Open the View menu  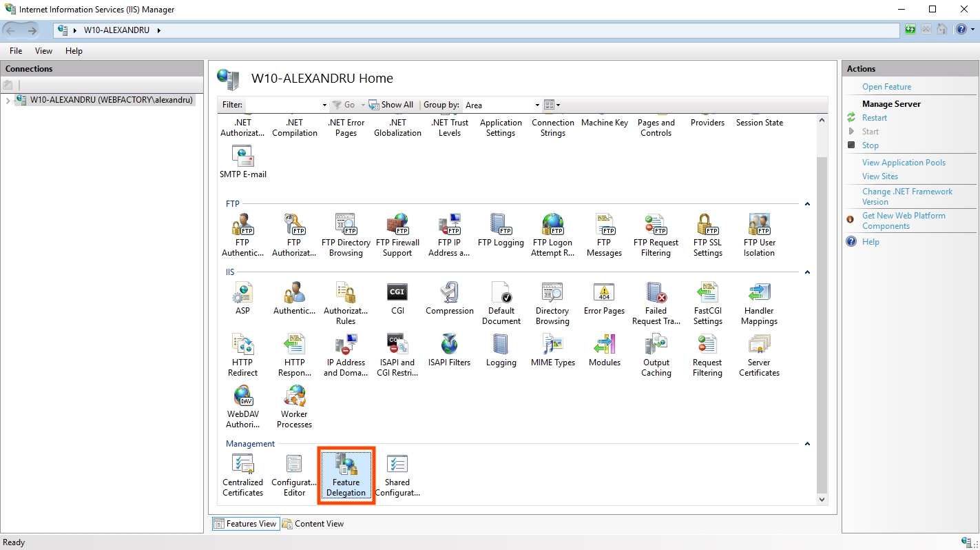pyautogui.click(x=43, y=51)
